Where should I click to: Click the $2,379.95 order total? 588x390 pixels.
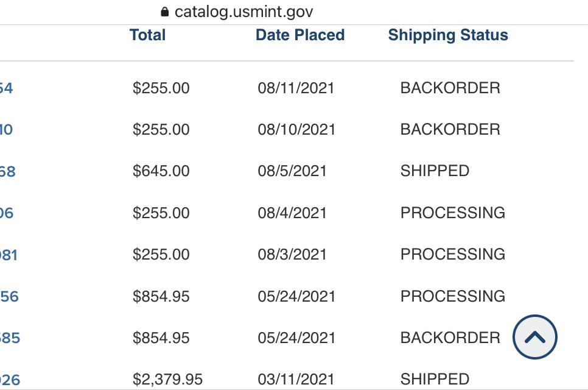coord(167,380)
